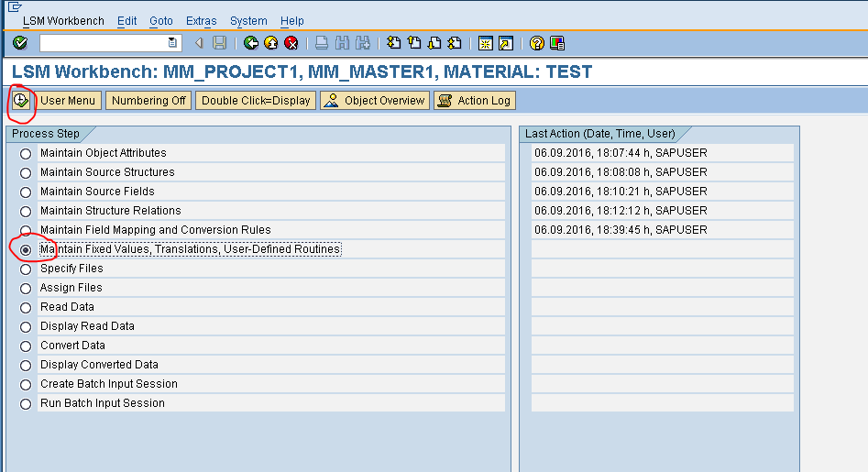Screen dimensions: 868x472
Task: Click the Generate Shortcut icon
Action: click(506, 43)
